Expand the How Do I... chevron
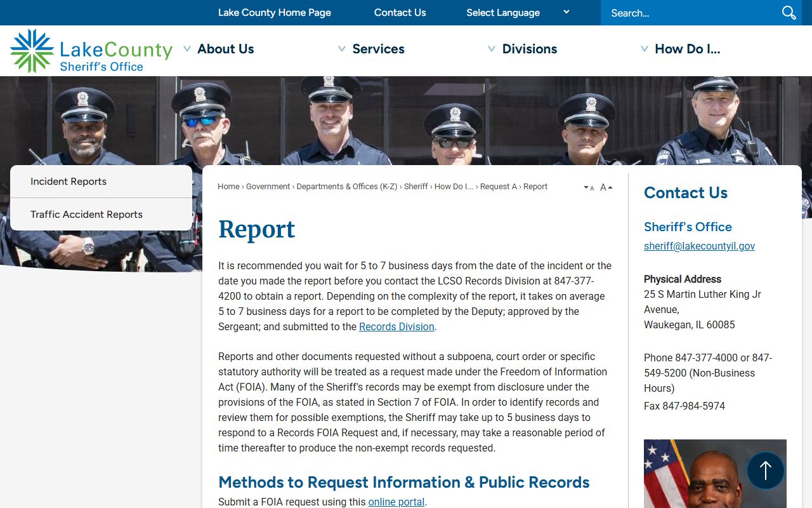This screenshot has width=812, height=508. pos(645,49)
